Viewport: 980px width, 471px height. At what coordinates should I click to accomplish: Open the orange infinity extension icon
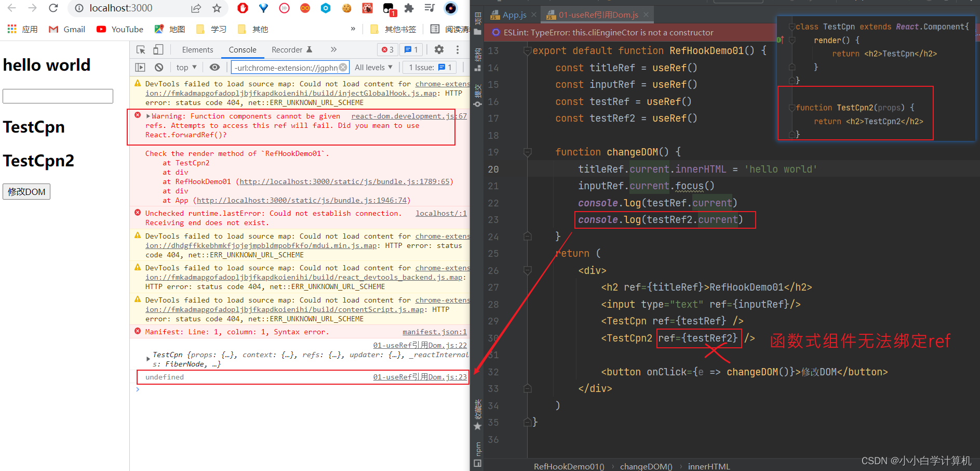[x=305, y=8]
